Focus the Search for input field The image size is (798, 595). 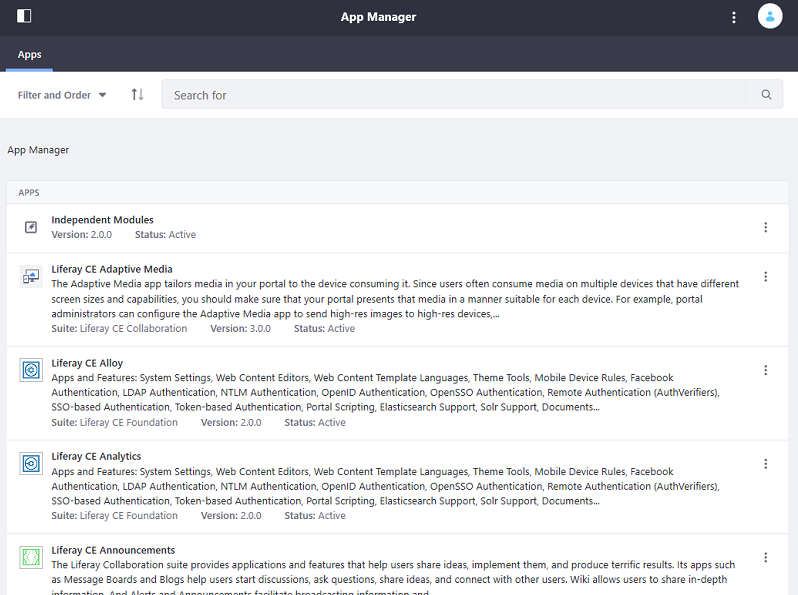tap(456, 95)
